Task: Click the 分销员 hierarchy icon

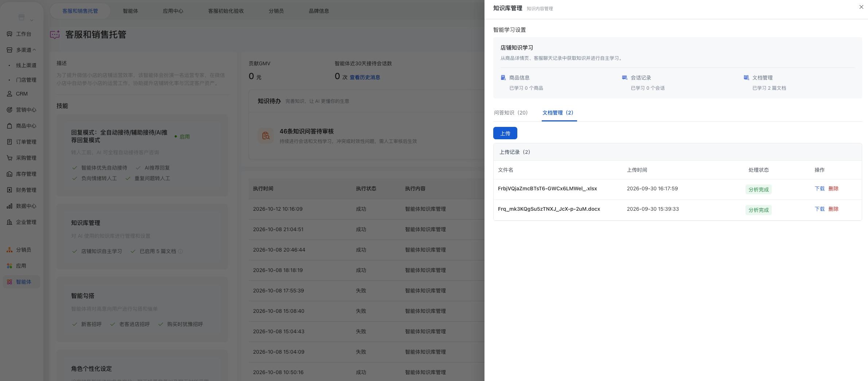Action: click(x=9, y=250)
